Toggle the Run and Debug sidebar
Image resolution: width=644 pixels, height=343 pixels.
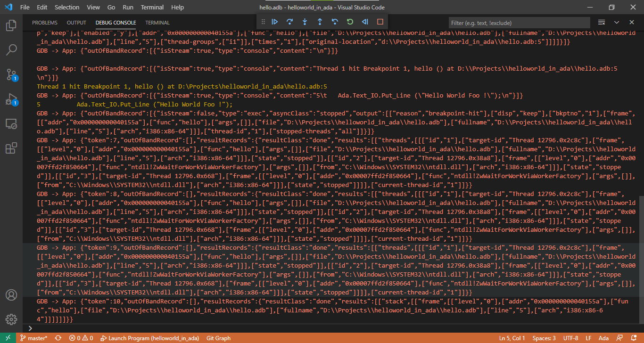point(11,99)
